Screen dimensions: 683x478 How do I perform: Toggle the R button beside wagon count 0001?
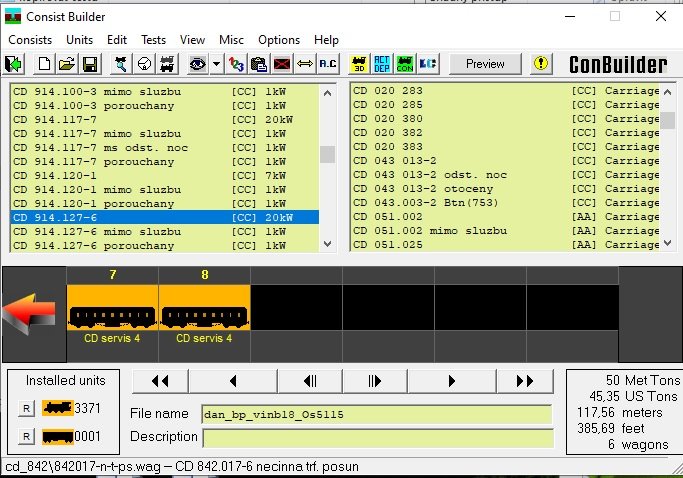[x=26, y=436]
